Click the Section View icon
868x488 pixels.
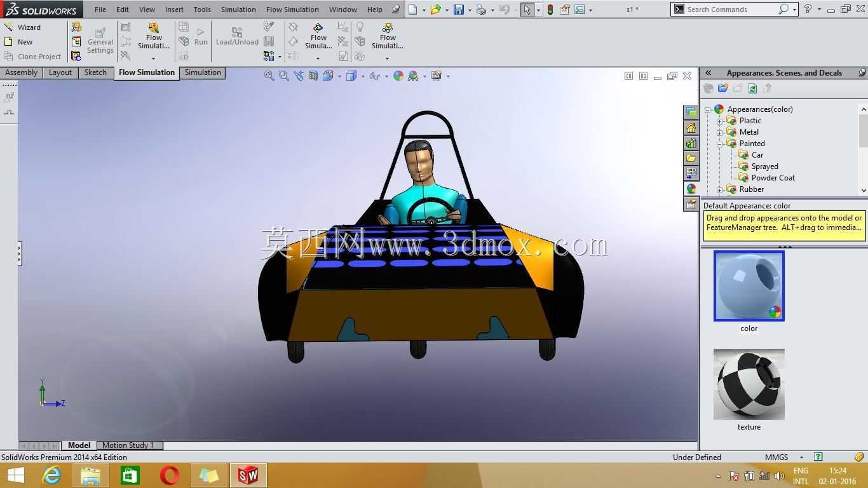pyautogui.click(x=313, y=76)
